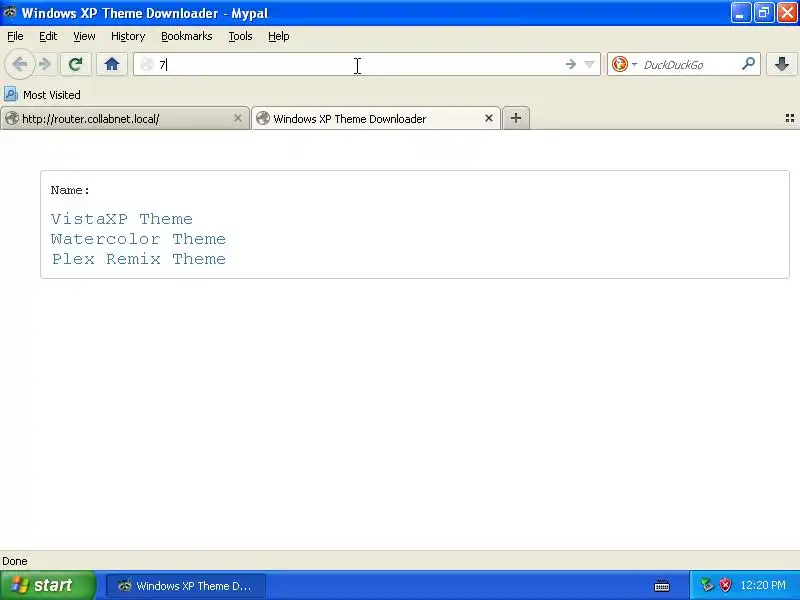Viewport: 800px width, 600px height.
Task: Click inside the address bar field
Action: click(x=366, y=64)
